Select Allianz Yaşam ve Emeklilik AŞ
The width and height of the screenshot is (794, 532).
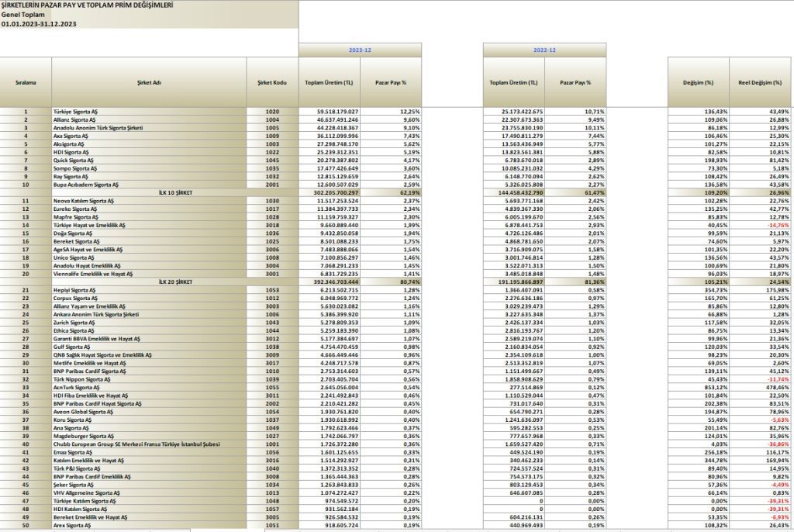pos(89,306)
